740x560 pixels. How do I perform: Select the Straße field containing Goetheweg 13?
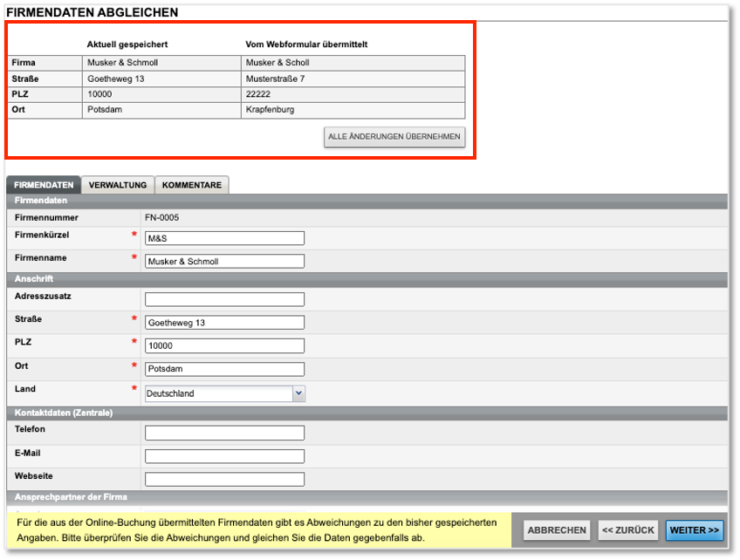(224, 323)
